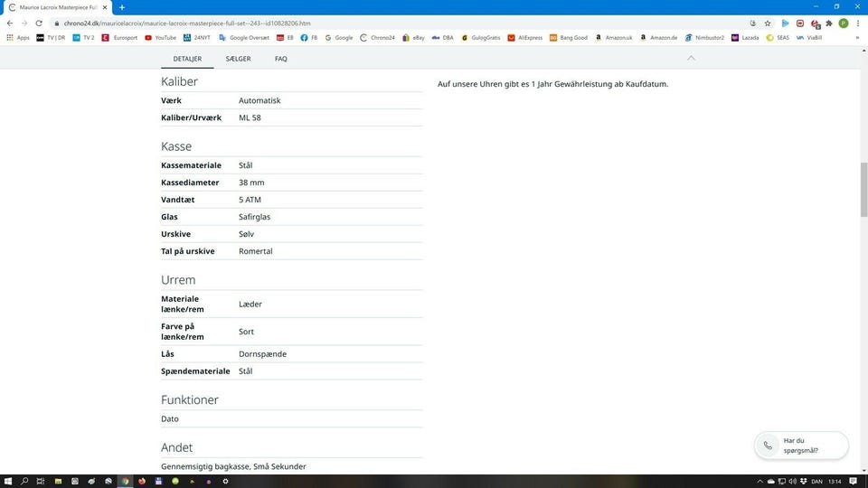Bookmark this page with the star icon
Image resolution: width=868 pixels, height=488 pixels.
(x=768, y=23)
